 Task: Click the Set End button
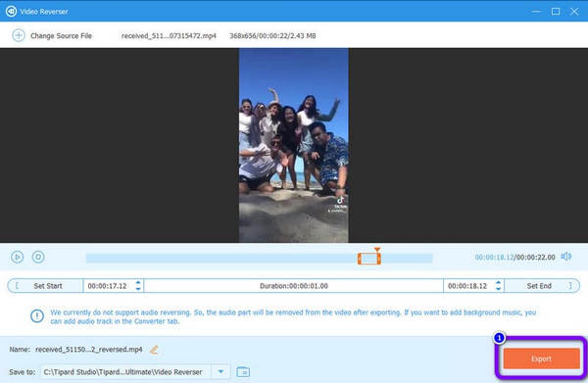pos(542,286)
